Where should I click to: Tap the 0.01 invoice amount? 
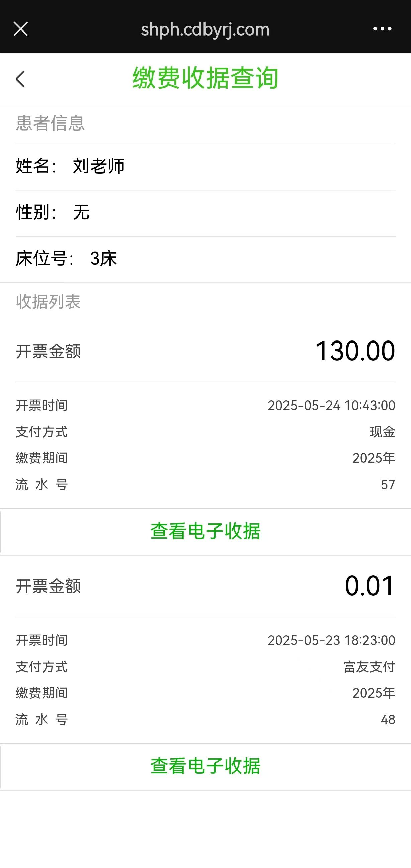click(369, 586)
